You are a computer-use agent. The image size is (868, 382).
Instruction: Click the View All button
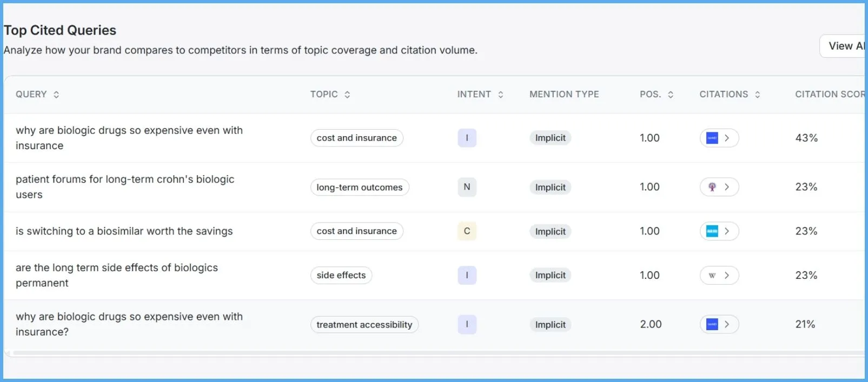point(844,46)
